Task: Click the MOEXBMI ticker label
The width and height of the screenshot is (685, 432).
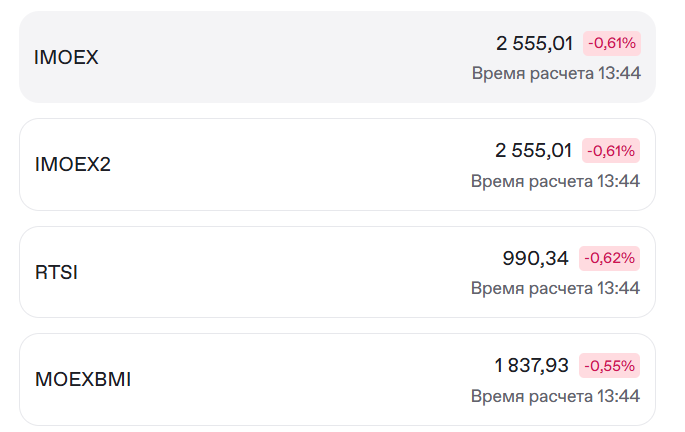Action: click(83, 380)
